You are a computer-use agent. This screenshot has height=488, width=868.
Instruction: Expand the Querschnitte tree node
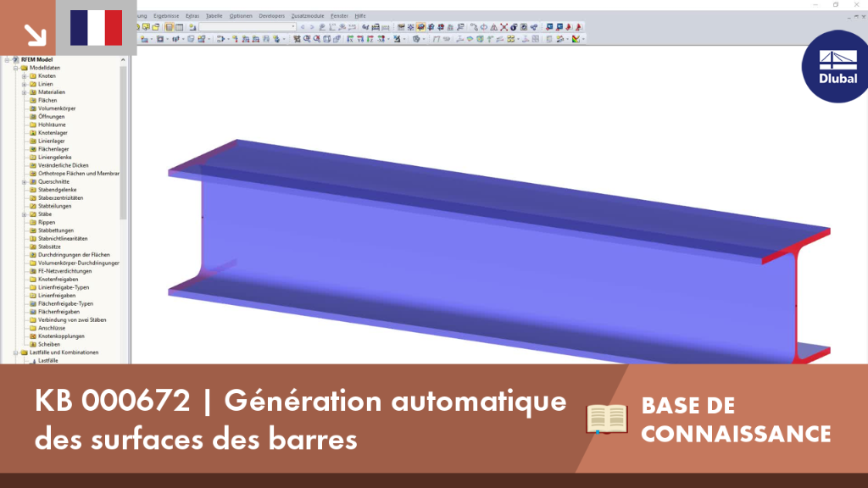click(x=25, y=181)
